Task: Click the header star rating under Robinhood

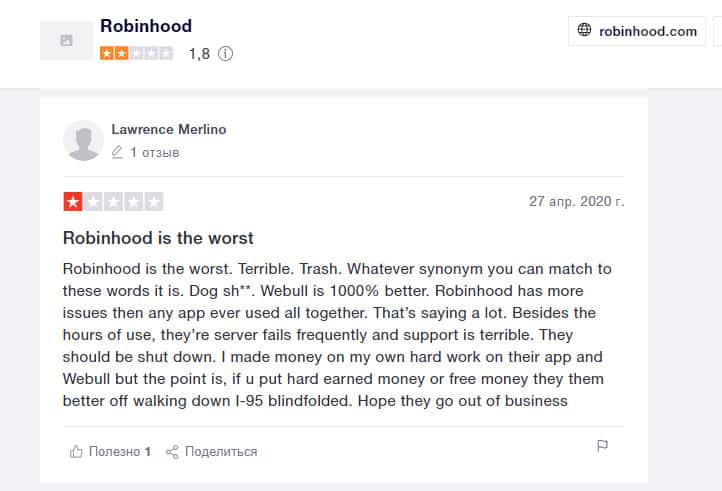Action: 136,53
